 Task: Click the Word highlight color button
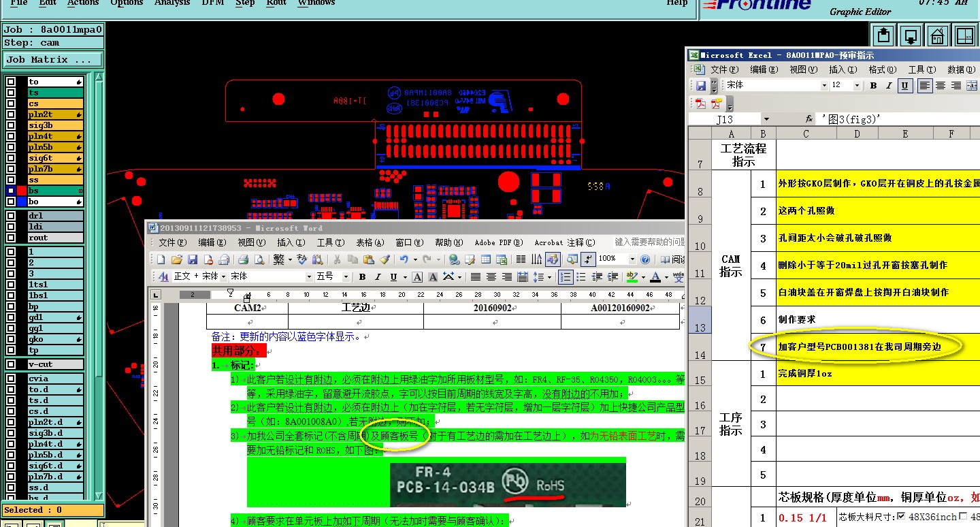pos(632,277)
